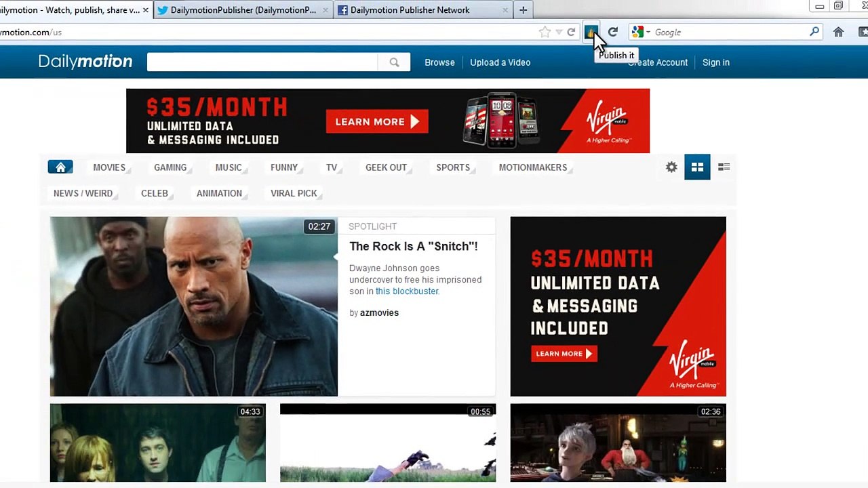The width and height of the screenshot is (868, 488).
Task: Click the browser search magnifier icon
Action: click(814, 32)
